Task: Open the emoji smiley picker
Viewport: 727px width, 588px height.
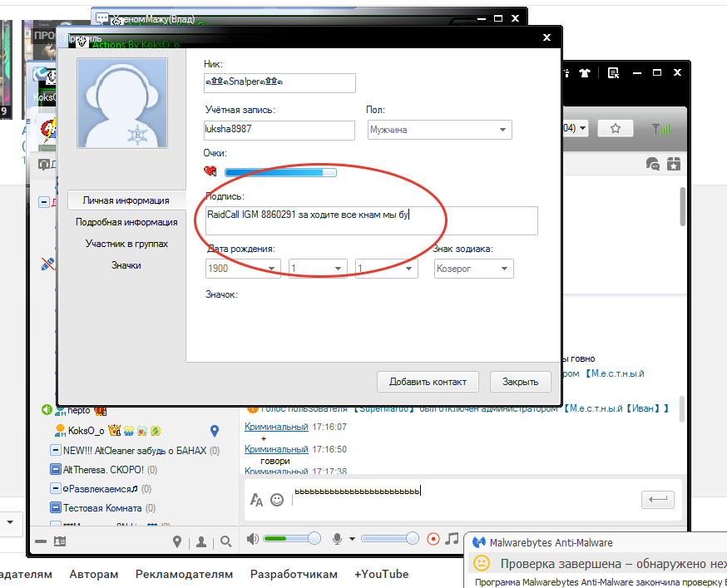Action: 277,500
